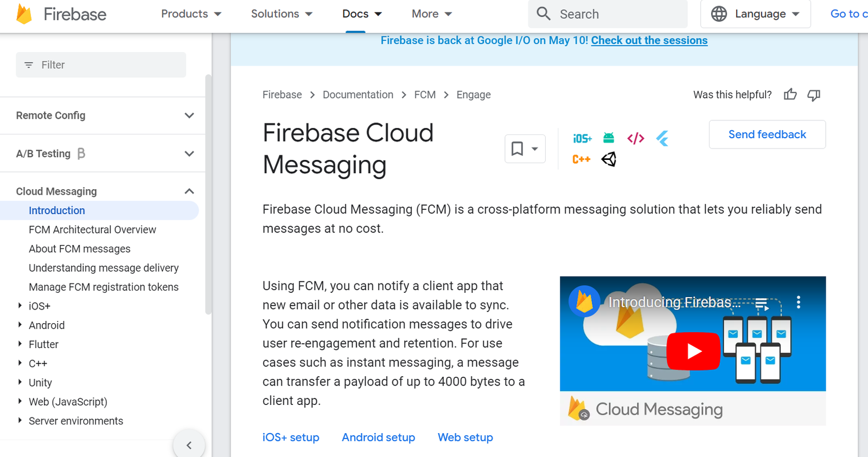The image size is (868, 457).
Task: Click the globe language icon
Action: tap(719, 14)
